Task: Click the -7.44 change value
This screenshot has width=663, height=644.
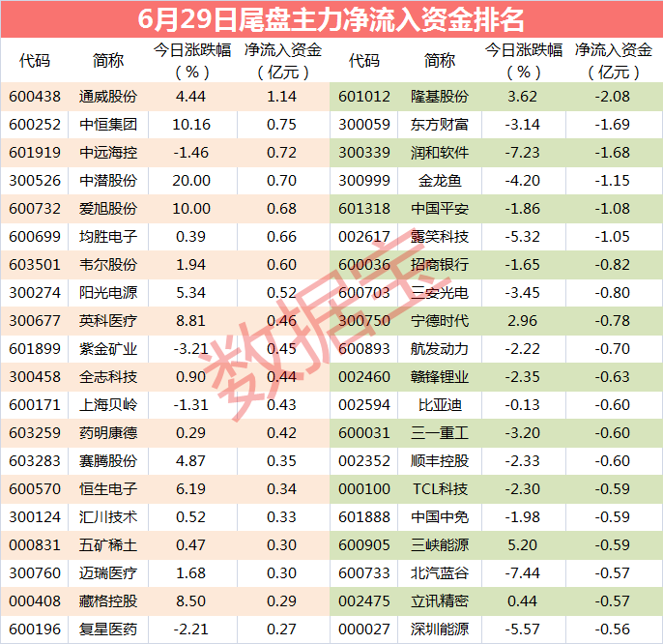Action: pos(522,572)
